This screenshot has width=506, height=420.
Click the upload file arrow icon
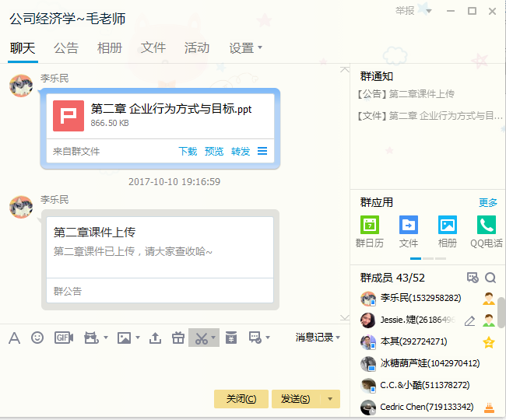155,338
